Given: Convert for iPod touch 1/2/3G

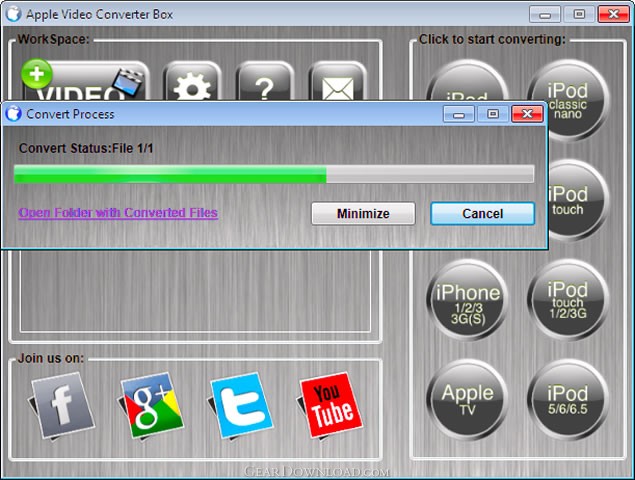Looking at the screenshot, I should point(567,300).
